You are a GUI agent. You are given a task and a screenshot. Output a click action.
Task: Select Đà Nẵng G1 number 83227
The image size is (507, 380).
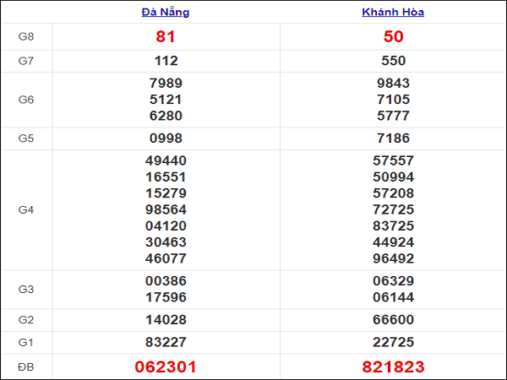pyautogui.click(x=166, y=342)
